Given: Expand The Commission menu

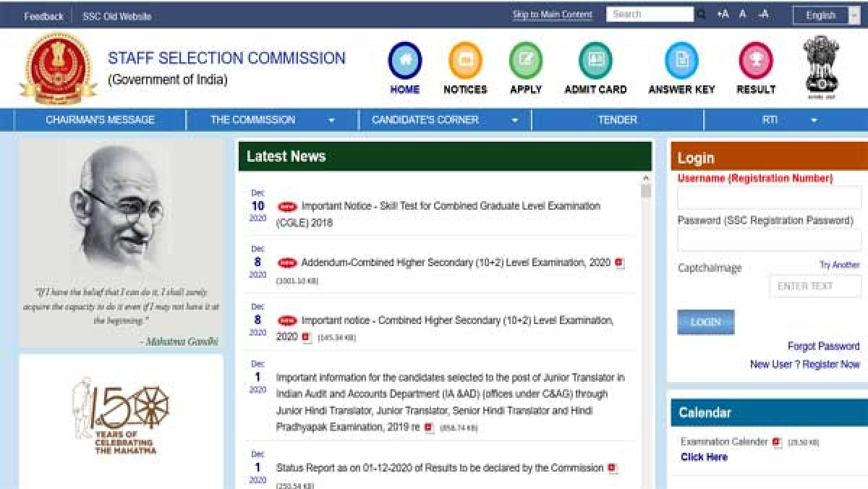Looking at the screenshot, I should [x=331, y=120].
